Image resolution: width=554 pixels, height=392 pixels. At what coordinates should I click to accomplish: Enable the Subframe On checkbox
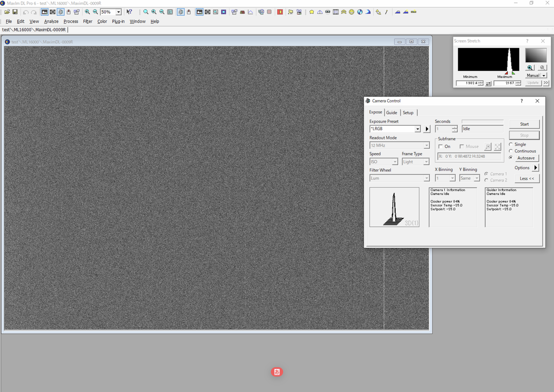[x=440, y=146]
